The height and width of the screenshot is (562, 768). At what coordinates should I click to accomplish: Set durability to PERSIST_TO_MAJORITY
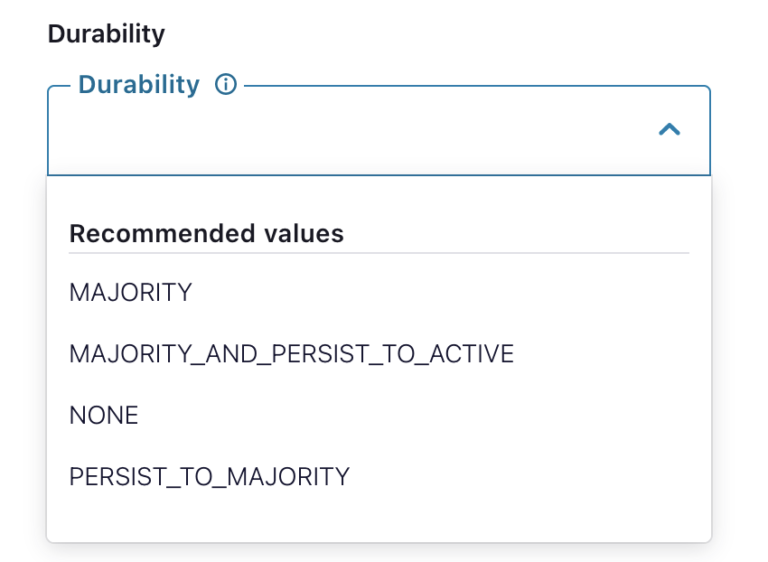(209, 476)
